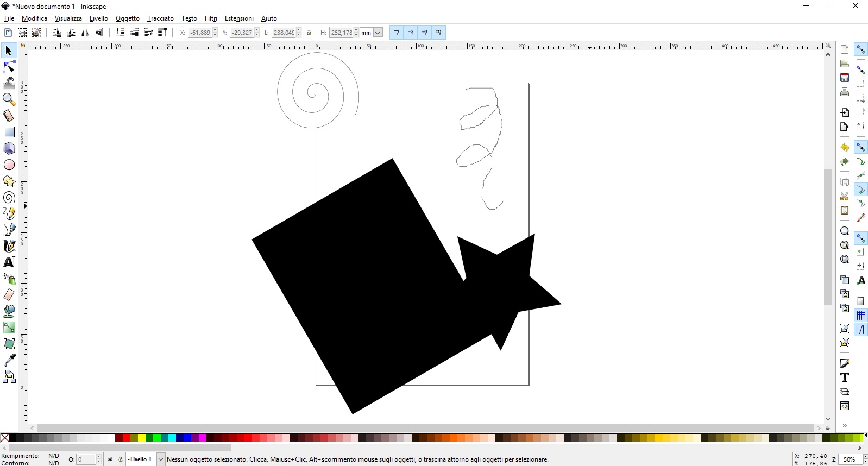
Task: Select the Mesh gradient tool
Action: [9, 344]
